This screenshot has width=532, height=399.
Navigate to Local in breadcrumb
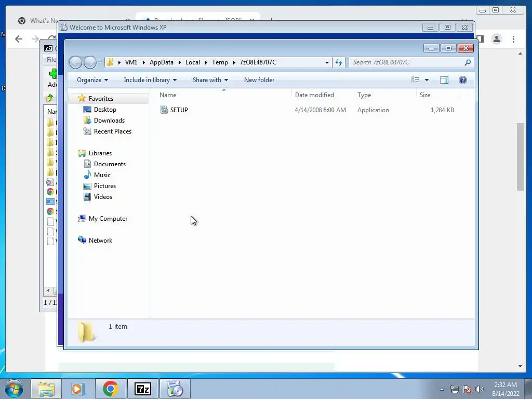click(193, 62)
